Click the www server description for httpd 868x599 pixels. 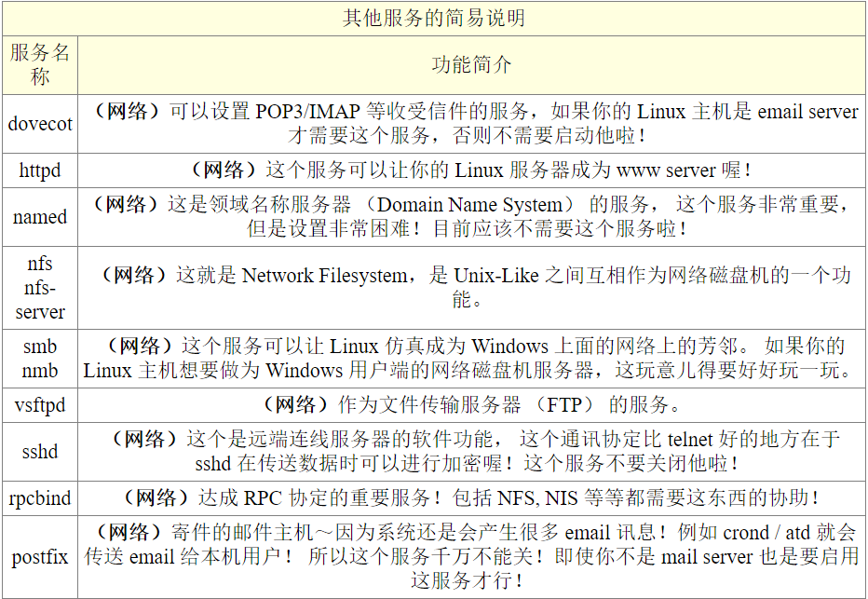(x=471, y=170)
